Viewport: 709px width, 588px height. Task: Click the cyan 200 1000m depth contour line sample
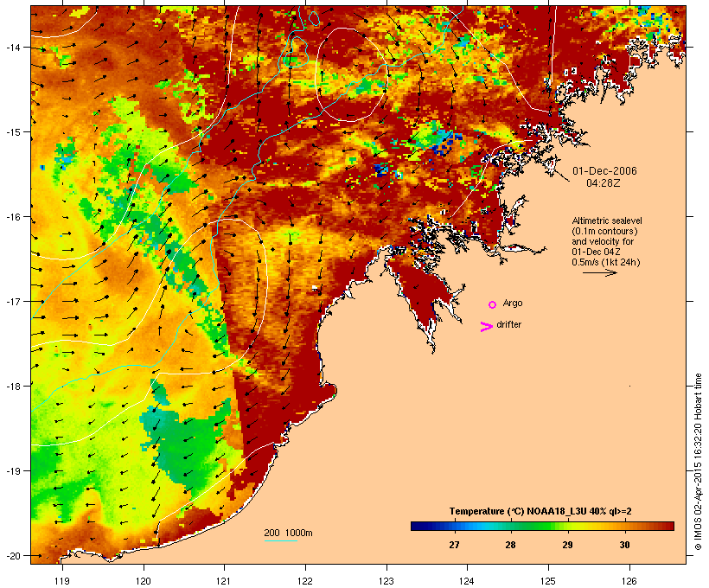point(280,540)
